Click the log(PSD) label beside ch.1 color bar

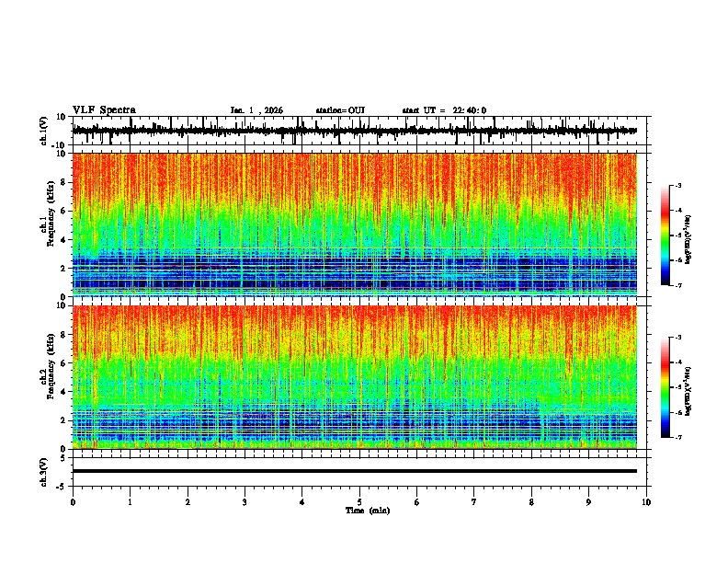688,239
